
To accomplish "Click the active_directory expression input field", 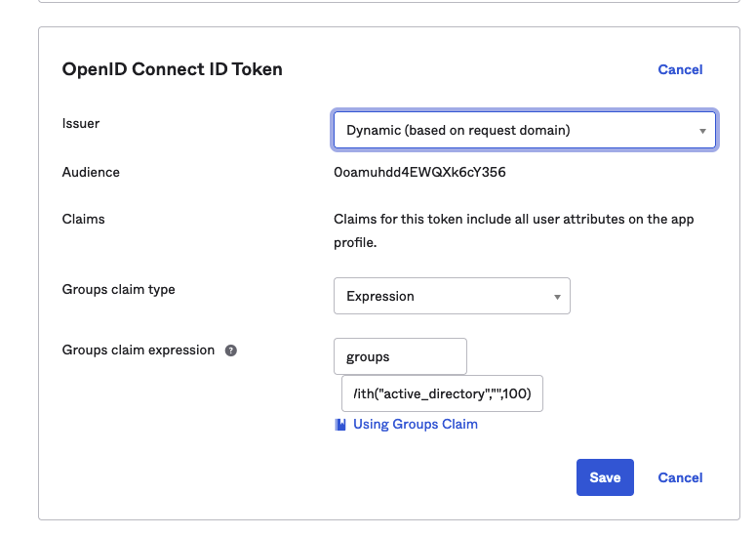I will (442, 393).
